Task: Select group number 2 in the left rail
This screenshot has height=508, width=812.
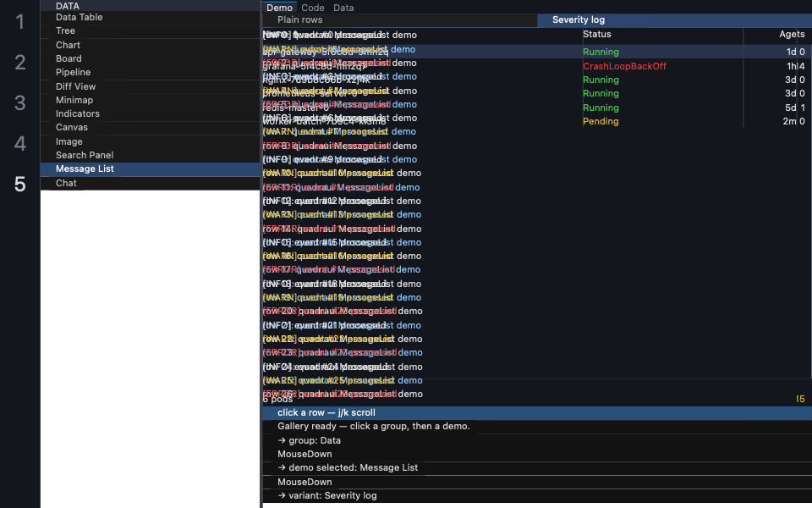Action: [x=20, y=62]
